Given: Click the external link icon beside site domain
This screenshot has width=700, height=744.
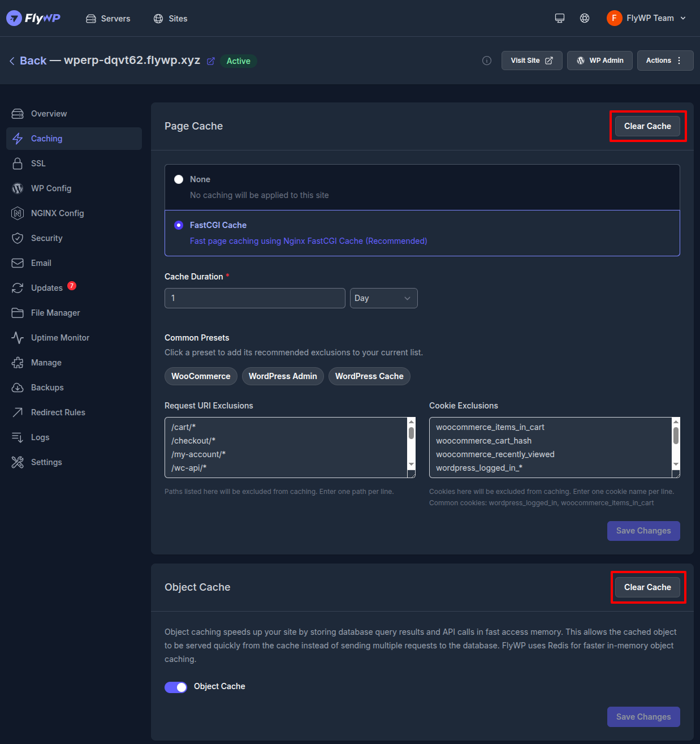Looking at the screenshot, I should [x=211, y=61].
